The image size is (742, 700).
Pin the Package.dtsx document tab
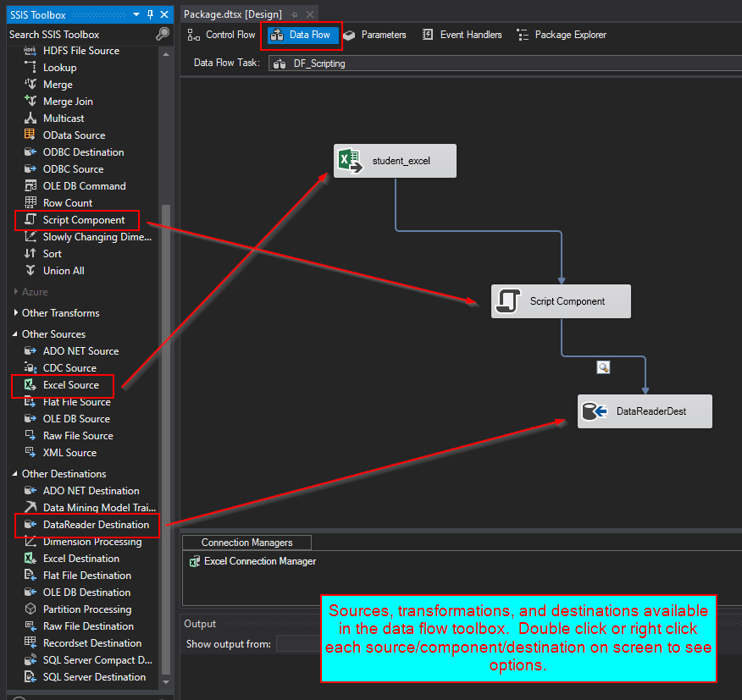point(294,14)
